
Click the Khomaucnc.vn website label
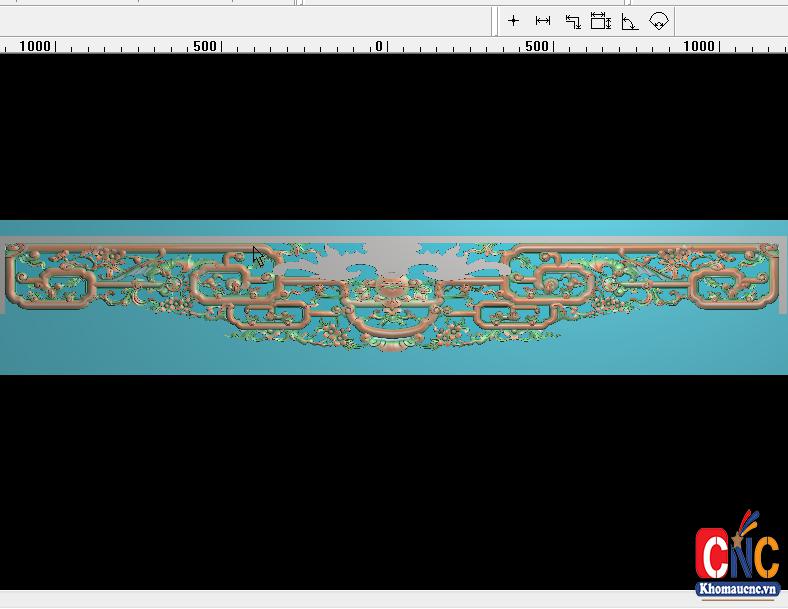(737, 590)
